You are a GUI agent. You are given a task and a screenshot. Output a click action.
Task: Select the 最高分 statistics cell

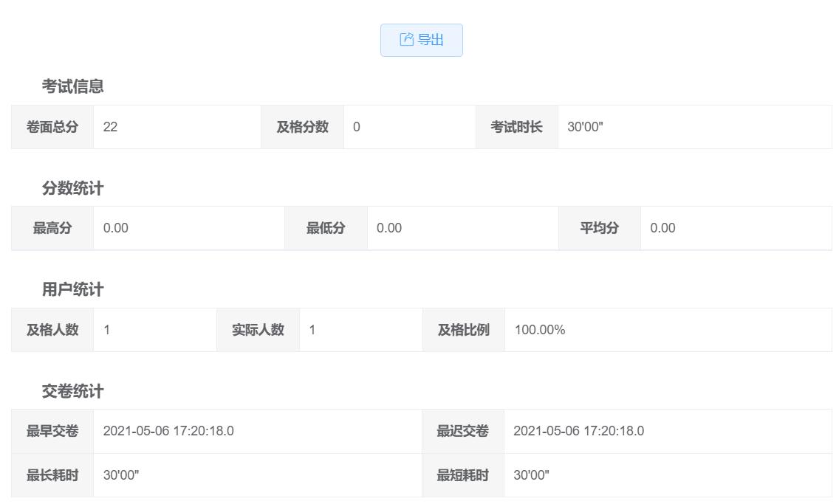pyautogui.click(x=52, y=228)
